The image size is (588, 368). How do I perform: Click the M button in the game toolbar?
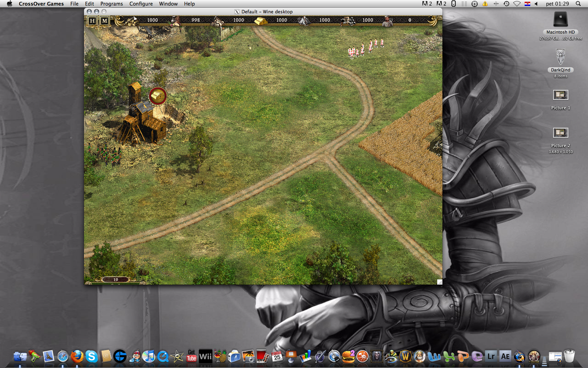[x=105, y=21]
